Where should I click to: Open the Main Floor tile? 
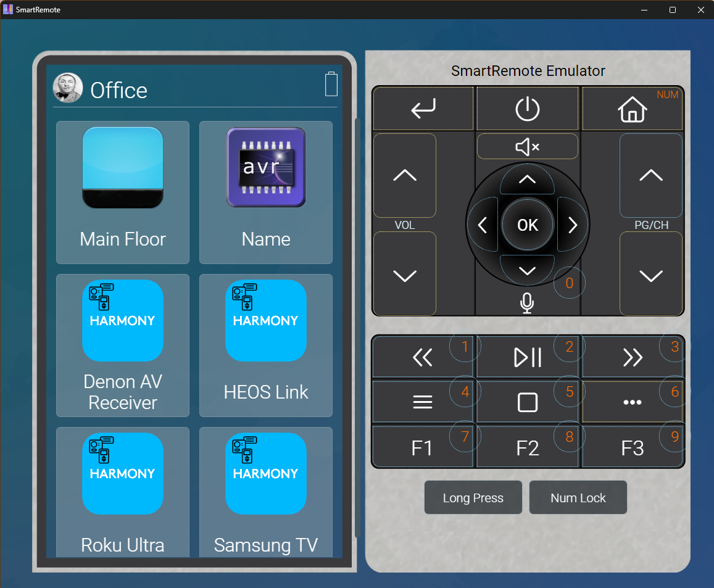click(x=122, y=192)
